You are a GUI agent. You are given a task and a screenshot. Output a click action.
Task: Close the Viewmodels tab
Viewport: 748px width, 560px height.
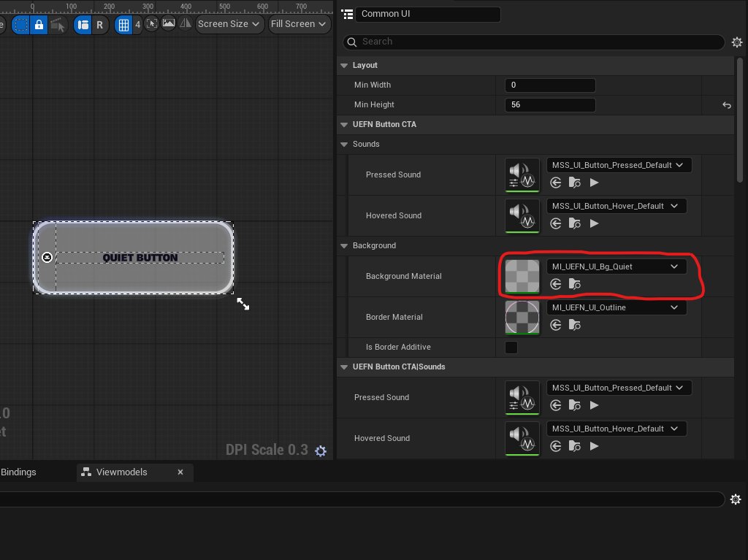coord(180,472)
